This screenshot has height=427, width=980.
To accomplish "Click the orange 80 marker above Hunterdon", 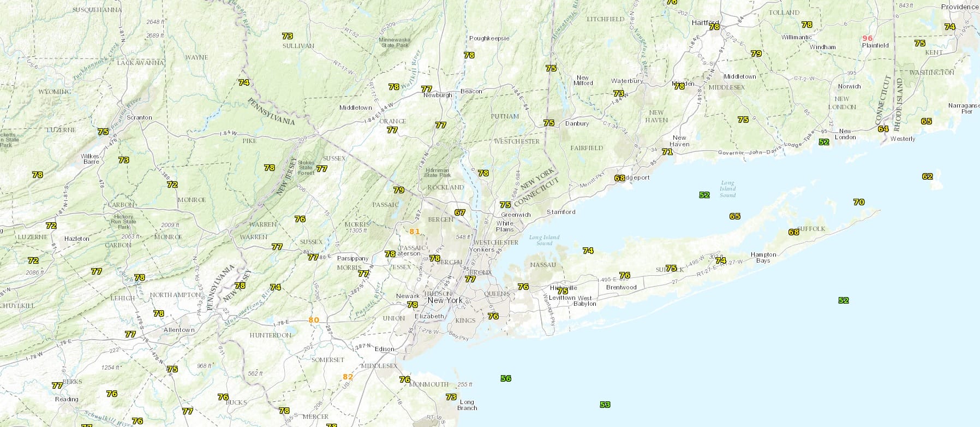I will click(x=313, y=320).
